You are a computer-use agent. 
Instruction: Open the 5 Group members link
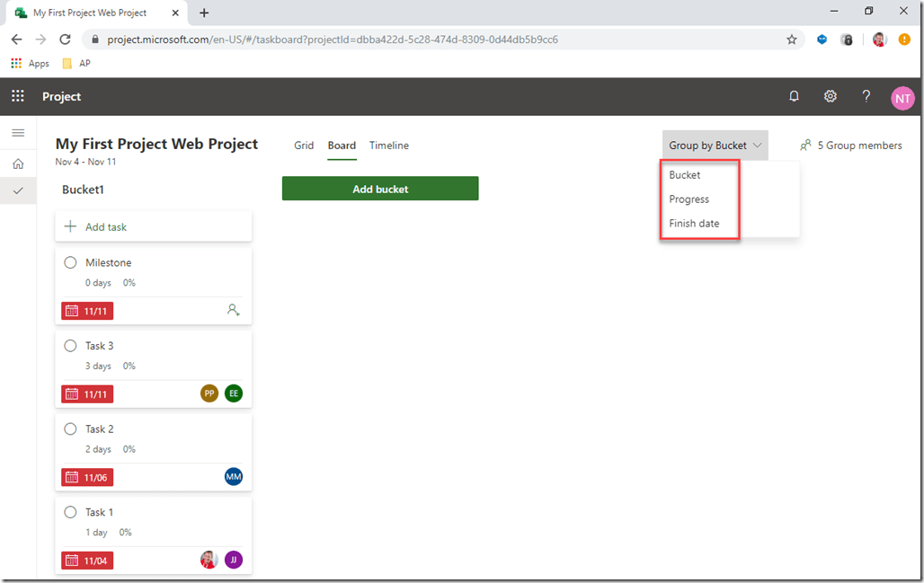coord(851,146)
